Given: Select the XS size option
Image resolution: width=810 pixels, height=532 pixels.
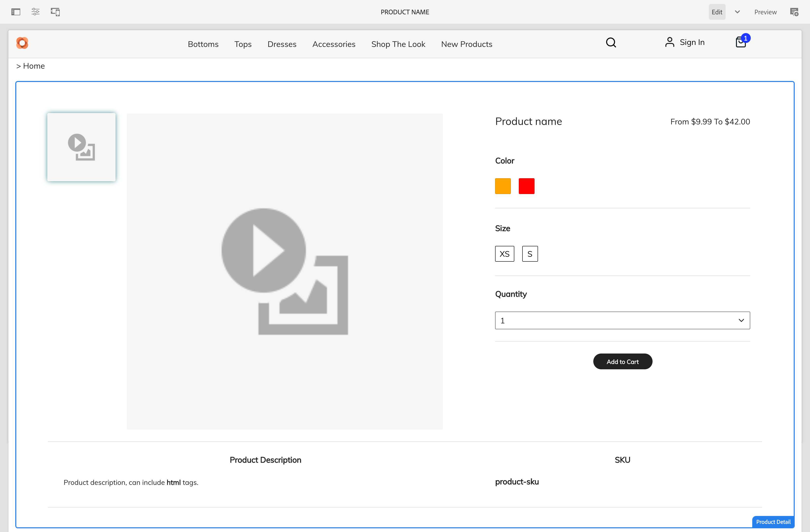Looking at the screenshot, I should coord(504,254).
